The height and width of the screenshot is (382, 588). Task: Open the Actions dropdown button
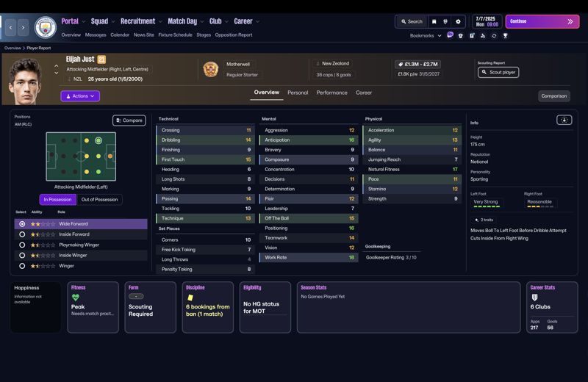[x=80, y=96]
